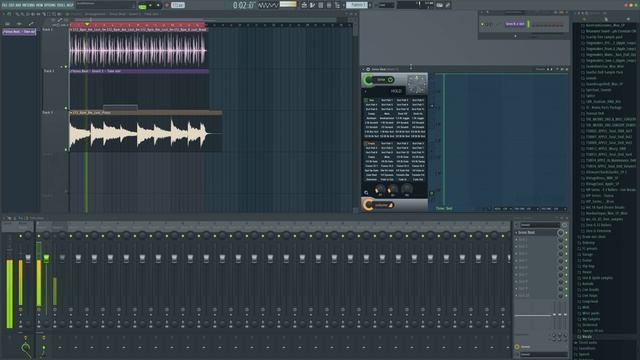This screenshot has width=640, height=360.
Task: Click the transport stop button
Action: point(158,5)
